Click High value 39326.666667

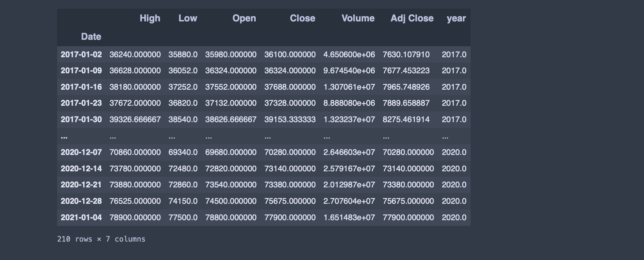[x=135, y=119]
